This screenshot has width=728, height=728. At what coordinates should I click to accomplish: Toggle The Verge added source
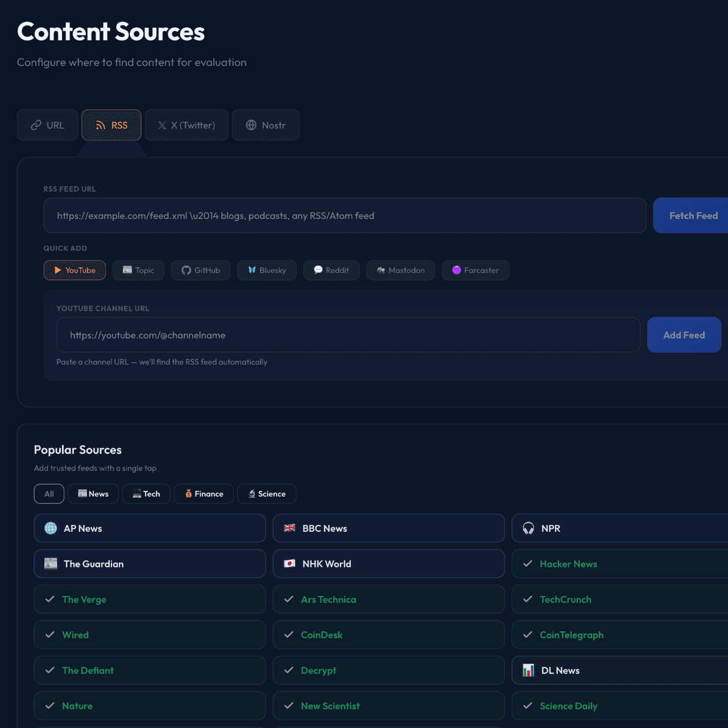pos(150,599)
